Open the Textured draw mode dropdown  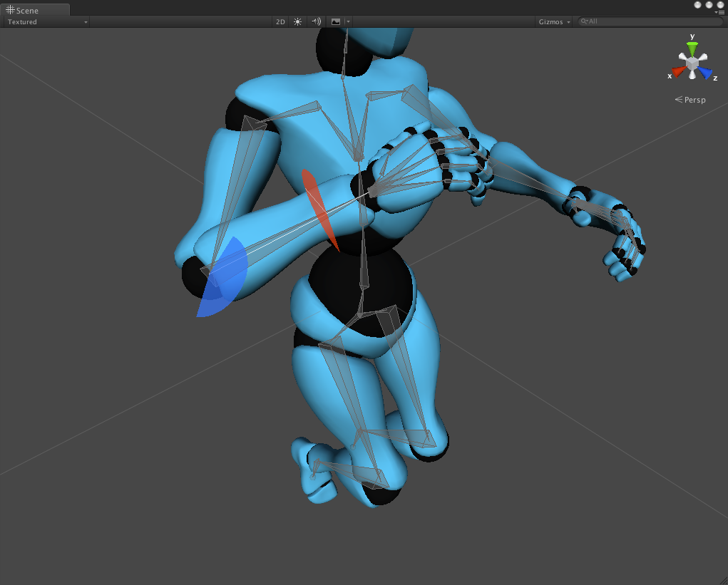[46, 22]
